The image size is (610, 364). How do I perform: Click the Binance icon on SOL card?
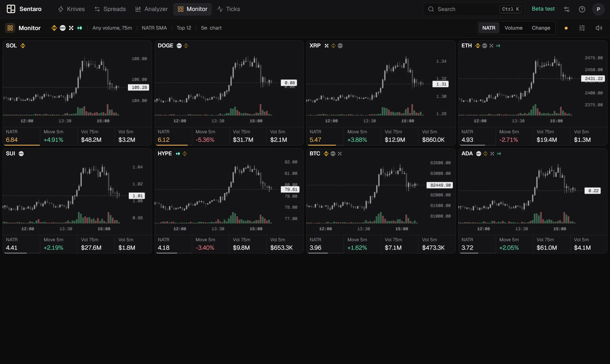pos(23,46)
